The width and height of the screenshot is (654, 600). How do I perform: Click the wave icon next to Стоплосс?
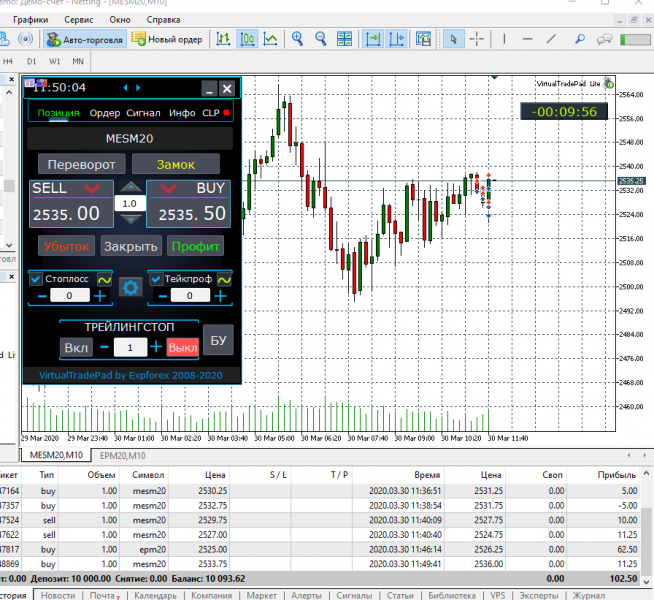point(104,279)
